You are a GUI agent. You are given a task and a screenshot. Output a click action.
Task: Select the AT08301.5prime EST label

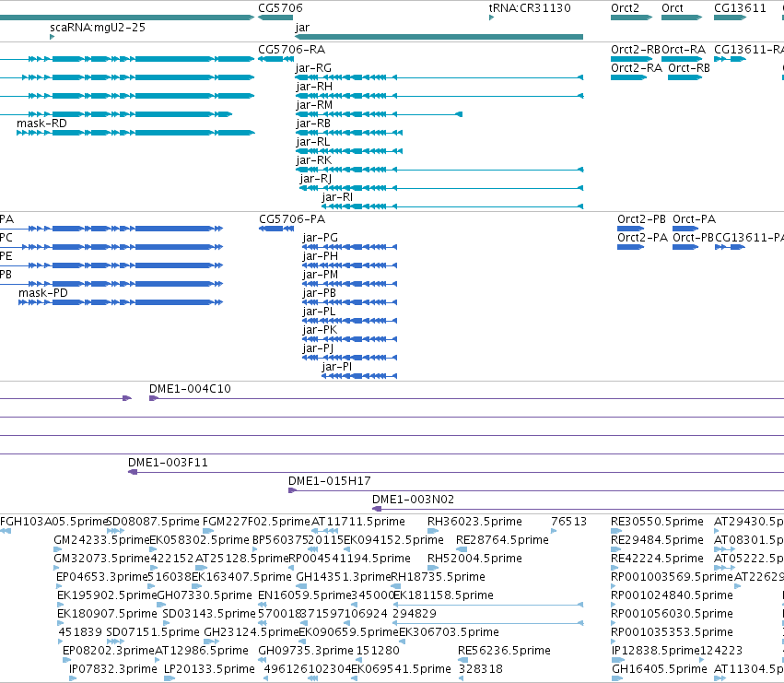[749, 540]
